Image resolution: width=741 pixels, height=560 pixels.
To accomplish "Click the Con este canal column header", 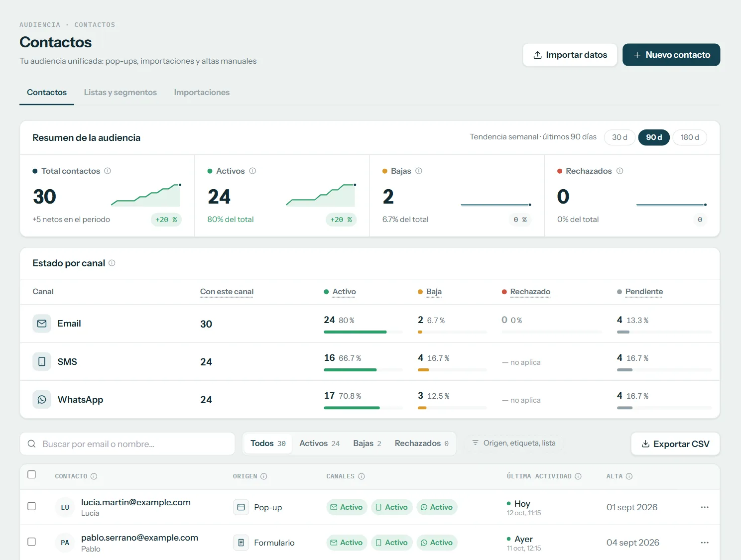I will click(227, 292).
